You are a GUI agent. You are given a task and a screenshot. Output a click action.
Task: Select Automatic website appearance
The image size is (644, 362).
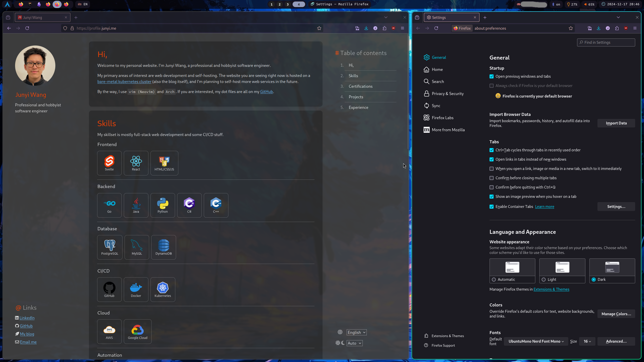(x=512, y=271)
